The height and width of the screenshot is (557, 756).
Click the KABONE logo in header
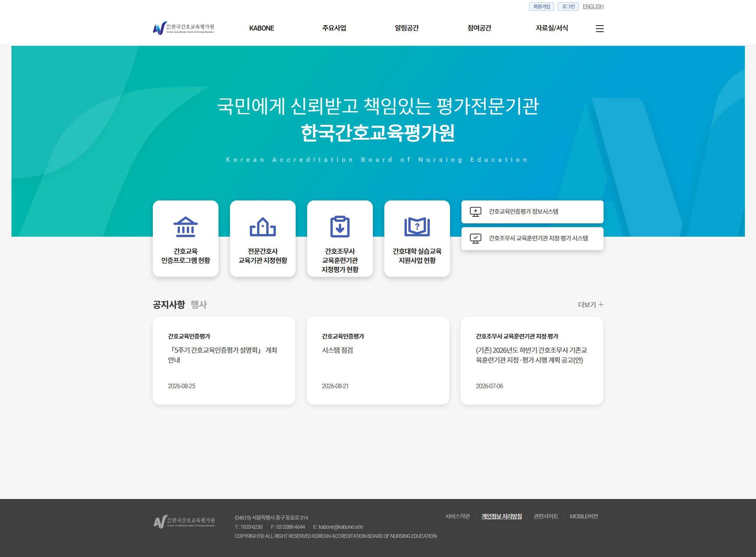click(x=183, y=28)
